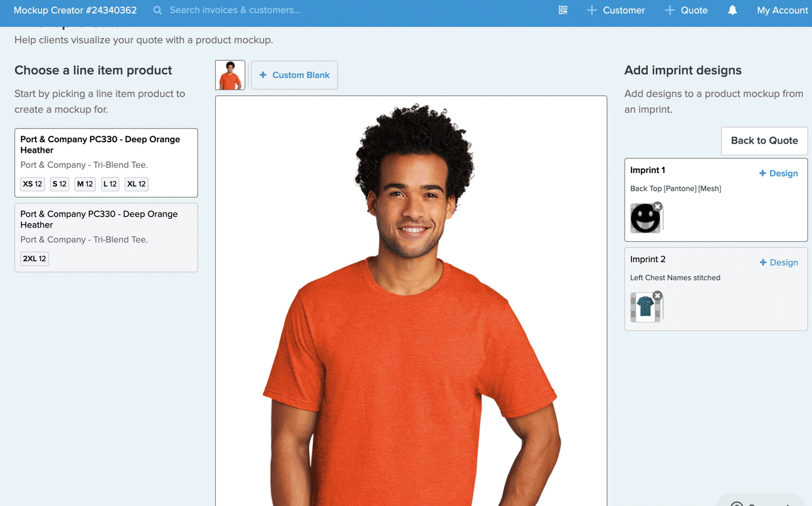Viewport: 812px width, 506px height.
Task: Select the orange tee product thumbnail
Action: tap(230, 75)
